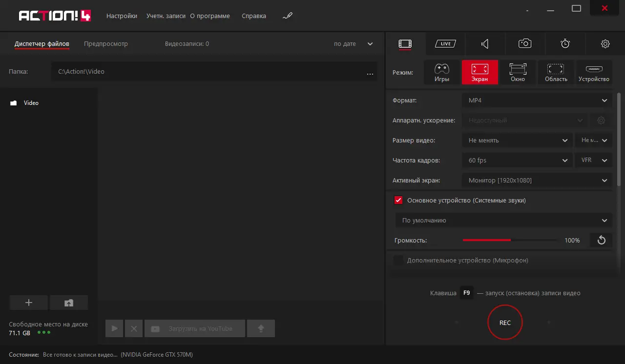The height and width of the screenshot is (364, 625).
Task: Open the benchmark timer tab
Action: [x=565, y=44]
